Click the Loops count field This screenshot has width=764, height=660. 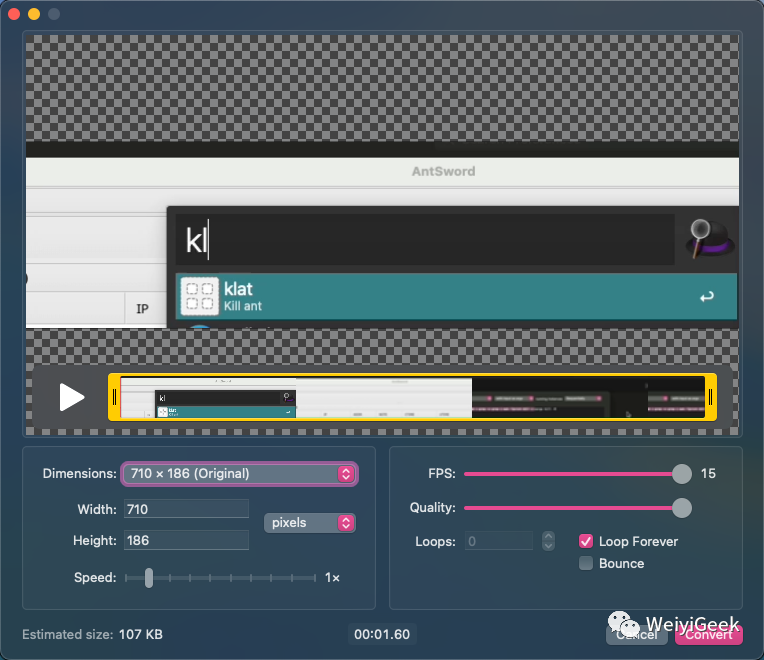(498, 541)
